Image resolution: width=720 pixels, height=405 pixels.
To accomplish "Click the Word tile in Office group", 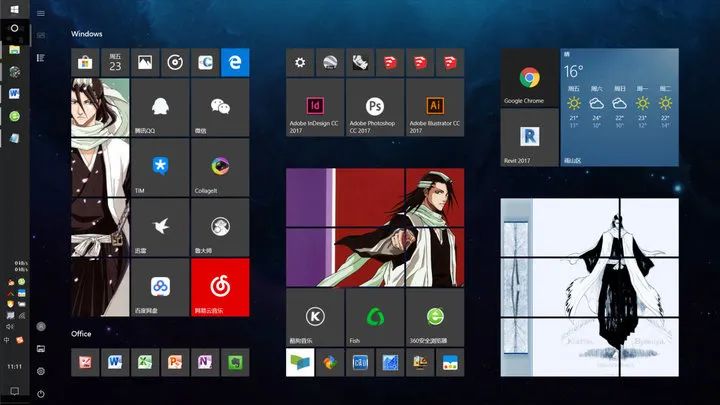I will click(115, 361).
